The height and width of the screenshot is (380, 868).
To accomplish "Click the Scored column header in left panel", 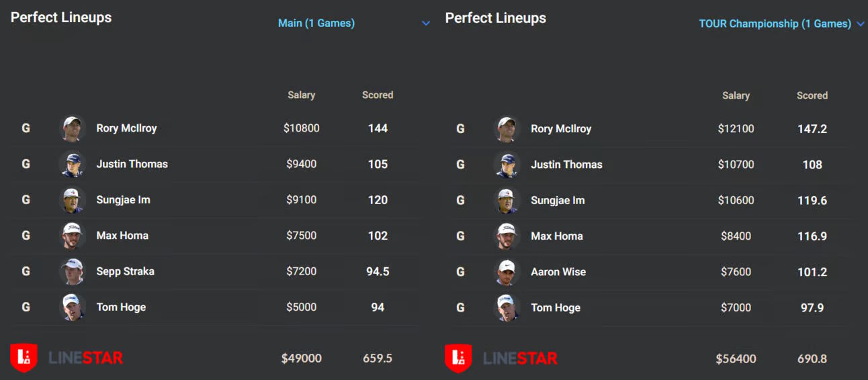I will coord(378,95).
